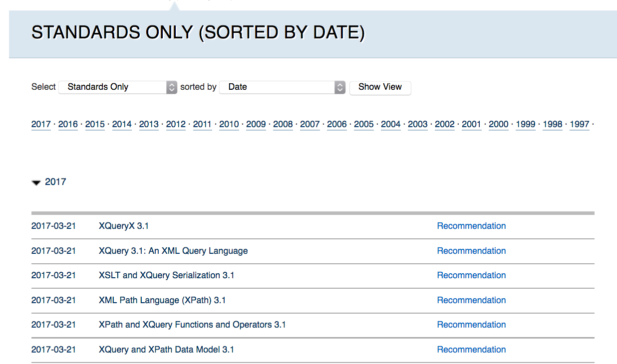This screenshot has height=364, width=617.
Task: Open XML Path Language (XPath) 3.1
Action: (162, 300)
